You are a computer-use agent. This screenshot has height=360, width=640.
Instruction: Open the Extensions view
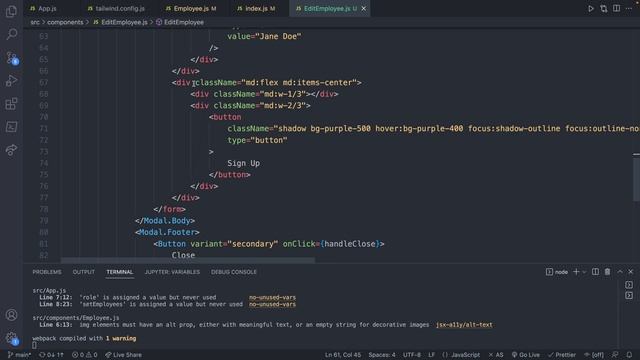[11, 104]
